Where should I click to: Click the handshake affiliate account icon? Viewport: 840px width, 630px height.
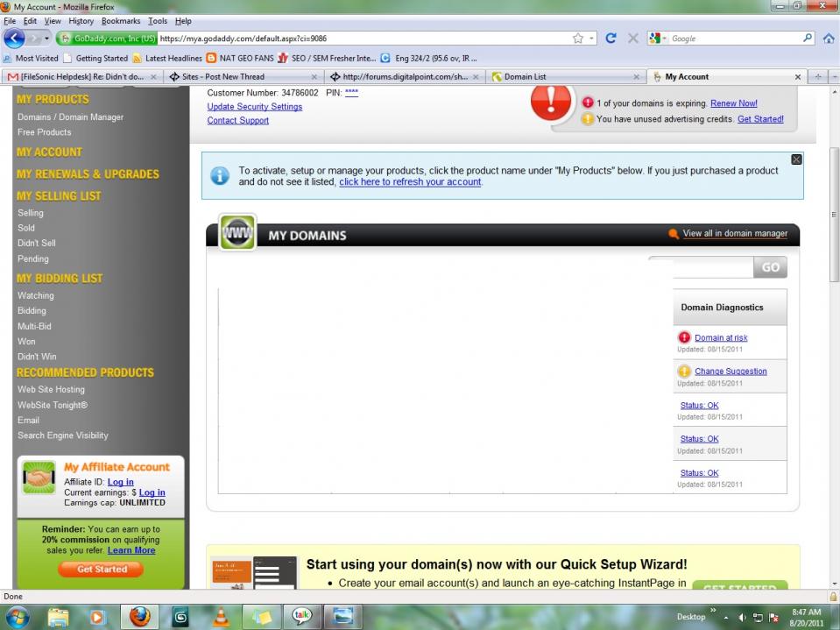pyautogui.click(x=39, y=477)
